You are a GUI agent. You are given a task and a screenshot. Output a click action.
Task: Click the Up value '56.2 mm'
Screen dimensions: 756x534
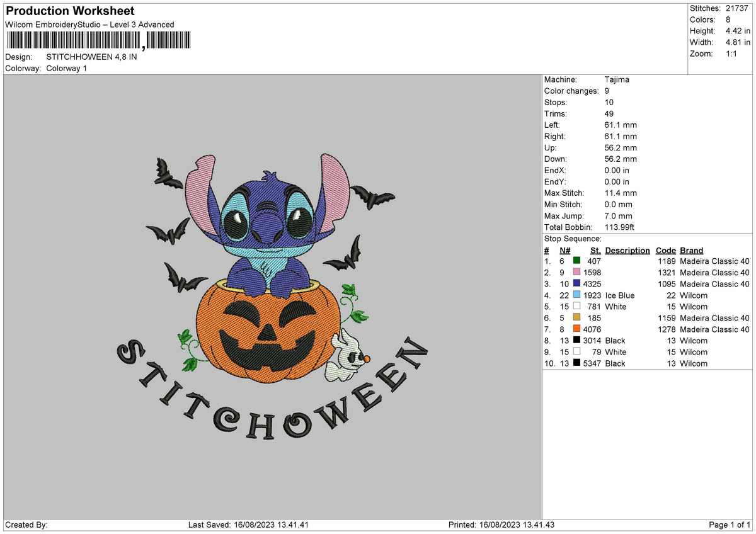[x=621, y=147]
